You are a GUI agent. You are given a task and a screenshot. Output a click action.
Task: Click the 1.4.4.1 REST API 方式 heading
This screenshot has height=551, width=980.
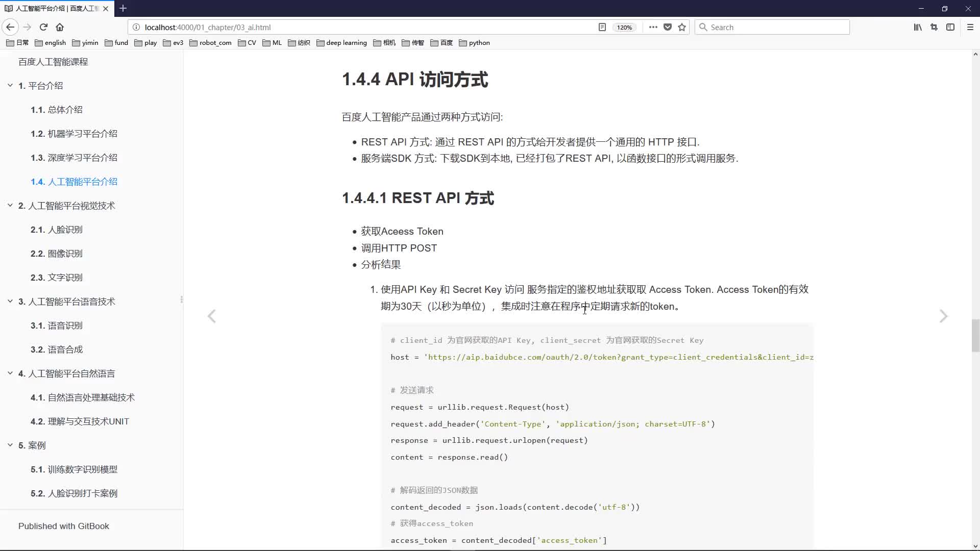pos(418,198)
